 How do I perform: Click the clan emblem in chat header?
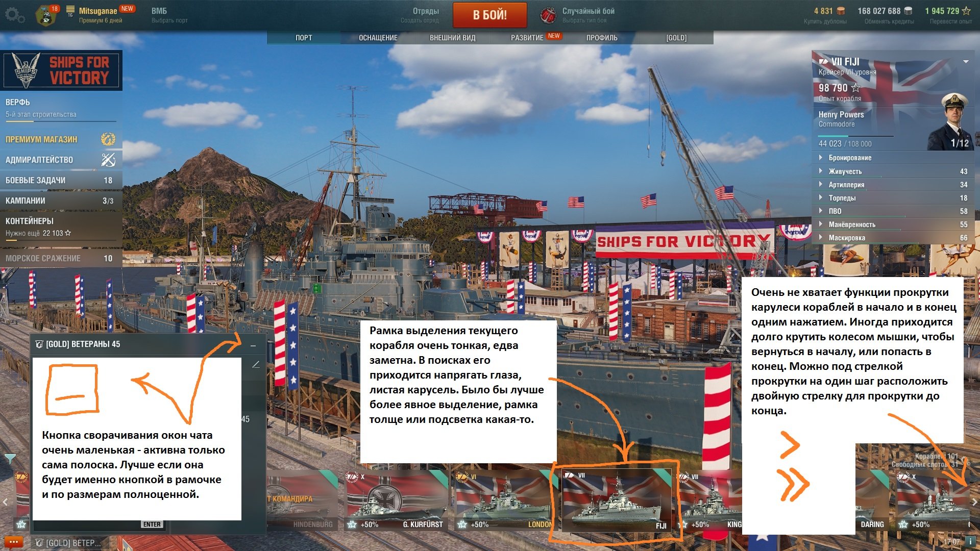(x=39, y=344)
